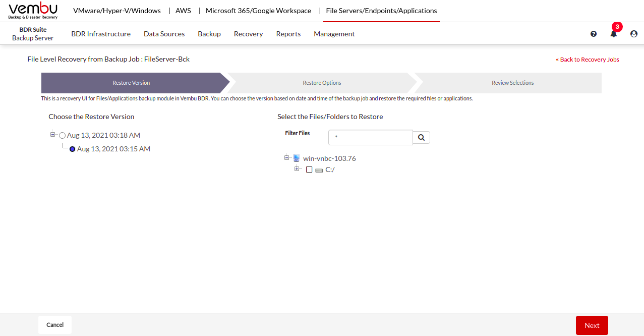Image resolution: width=644 pixels, height=336 pixels.
Task: Open the Data Sources menu
Action: [x=164, y=34]
